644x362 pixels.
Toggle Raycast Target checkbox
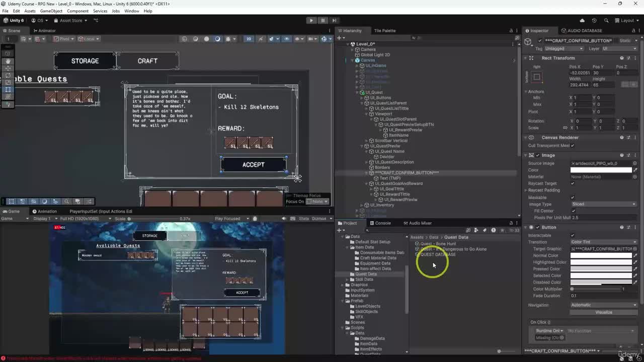click(573, 184)
